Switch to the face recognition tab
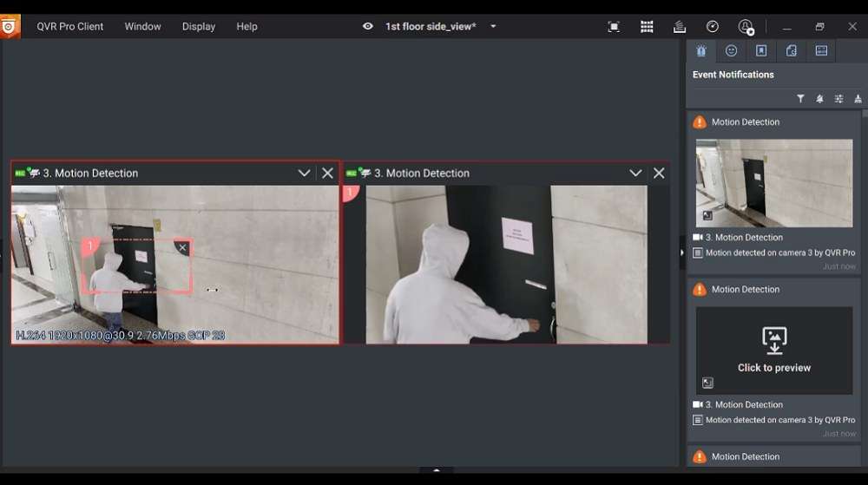Viewport: 868px width, 485px height. pos(731,51)
